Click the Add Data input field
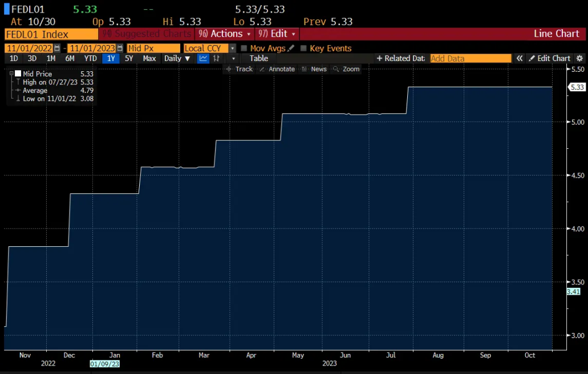Image resolution: width=588 pixels, height=374 pixels. 471,58
